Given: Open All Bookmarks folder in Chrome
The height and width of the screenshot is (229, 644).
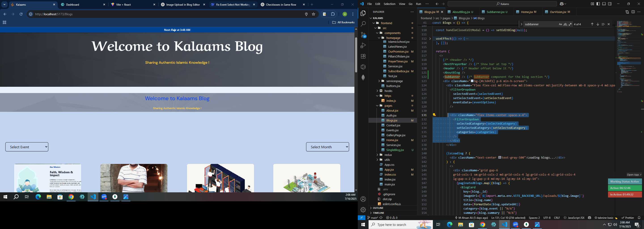Looking at the screenshot, I should pyautogui.click(x=343, y=23).
